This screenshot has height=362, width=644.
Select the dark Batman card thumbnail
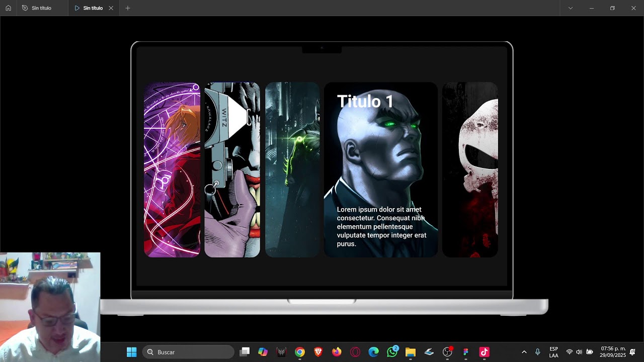pyautogui.click(x=292, y=170)
